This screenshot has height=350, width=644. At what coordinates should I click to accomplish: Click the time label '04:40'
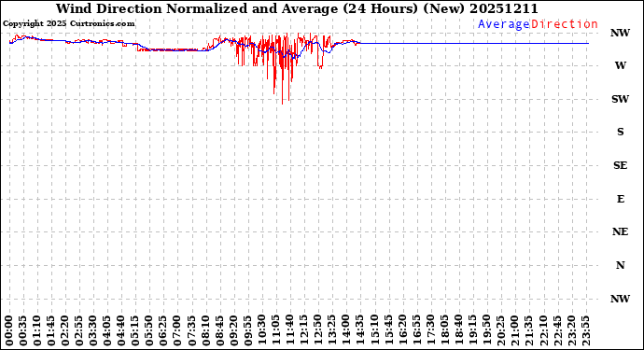[120, 331]
